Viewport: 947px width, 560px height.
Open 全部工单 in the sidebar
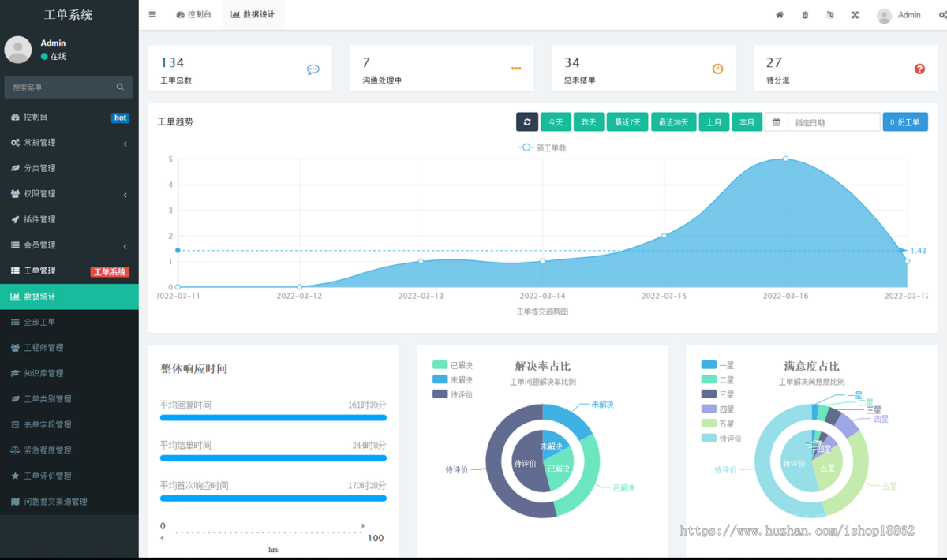point(39,323)
